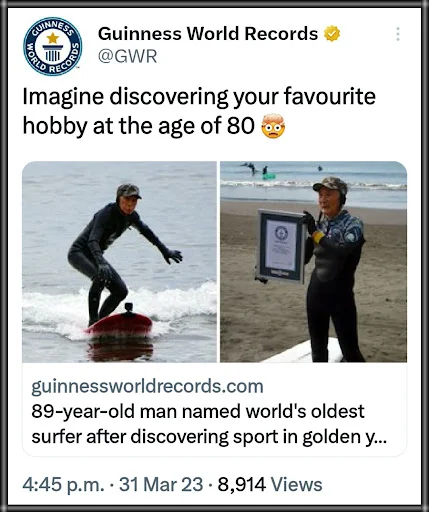This screenshot has height=512, width=429.
Task: Click the 4:45 p.m. timestamp
Action: click(63, 484)
